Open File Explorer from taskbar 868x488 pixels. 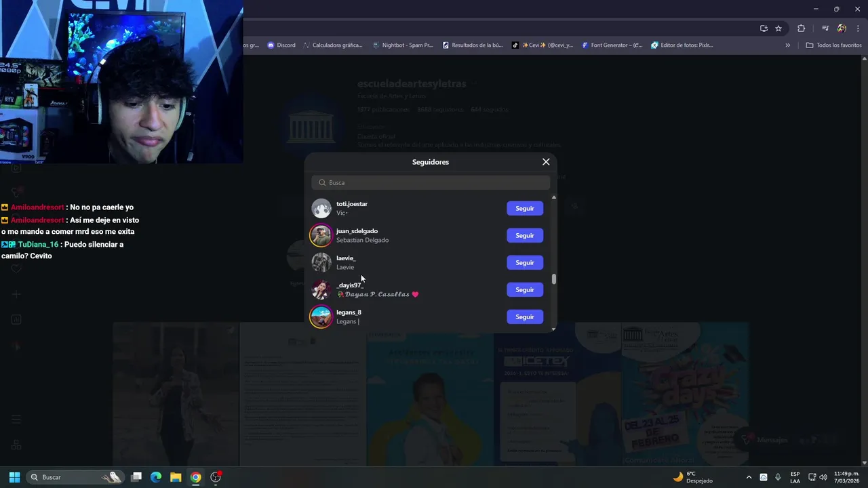(x=176, y=477)
